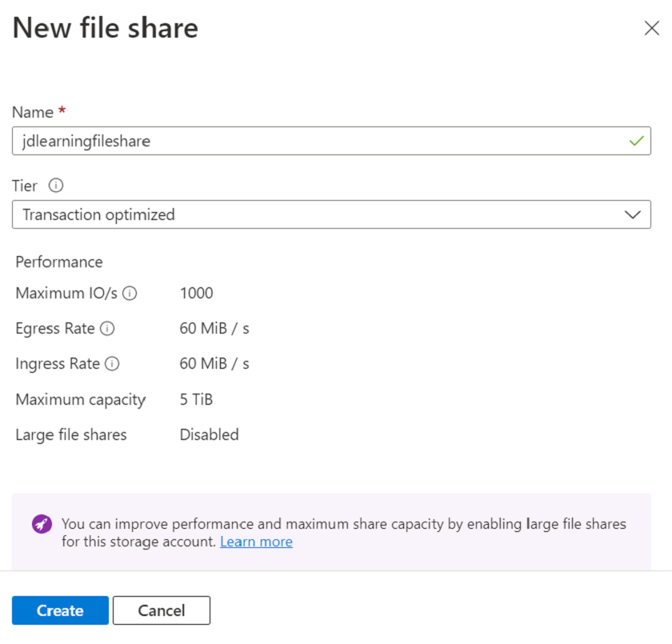Click the Large file shares Disabled value
This screenshot has height=644, width=672.
coord(209,434)
